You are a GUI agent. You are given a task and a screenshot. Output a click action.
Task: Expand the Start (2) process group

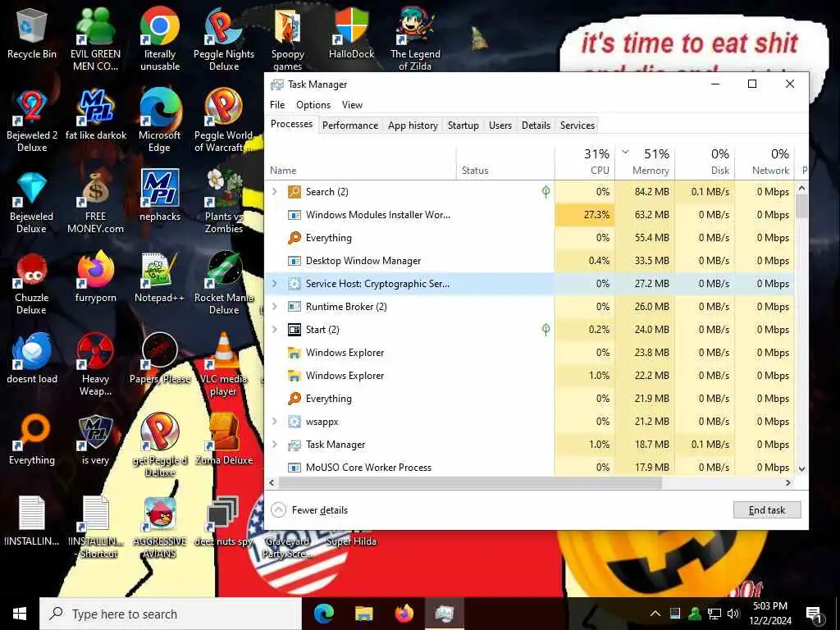pyautogui.click(x=274, y=330)
